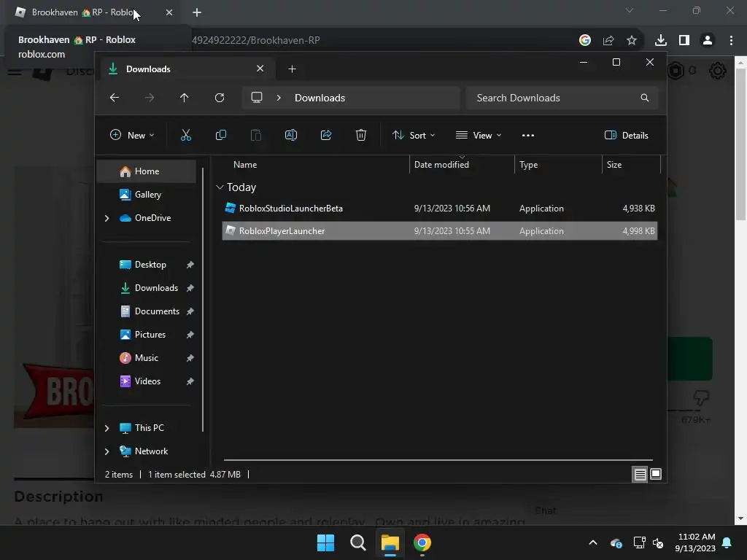
Task: Sort by the Type column header
Action: point(558,165)
